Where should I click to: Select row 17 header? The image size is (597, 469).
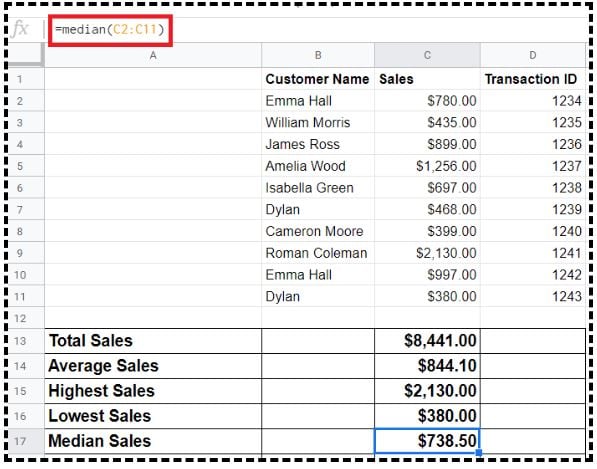coord(20,441)
